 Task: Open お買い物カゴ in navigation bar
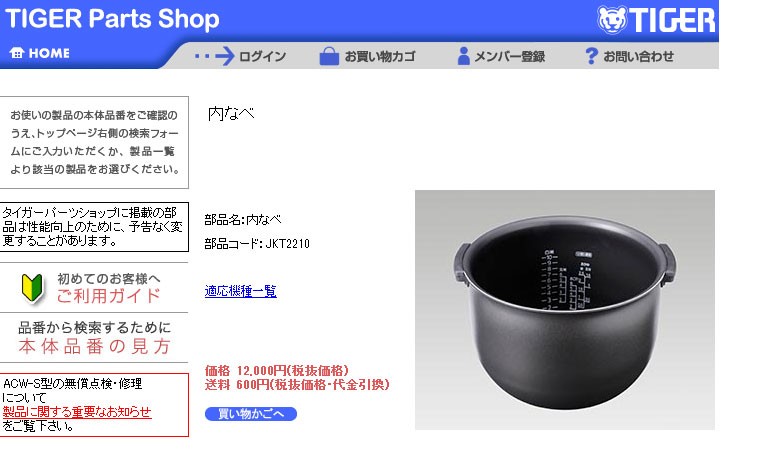tap(380, 57)
